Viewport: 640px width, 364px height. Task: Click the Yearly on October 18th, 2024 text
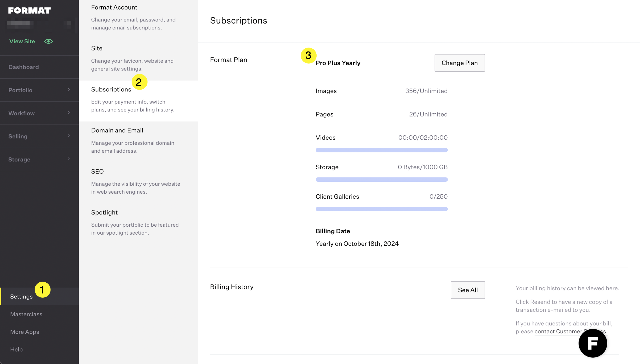point(357,244)
